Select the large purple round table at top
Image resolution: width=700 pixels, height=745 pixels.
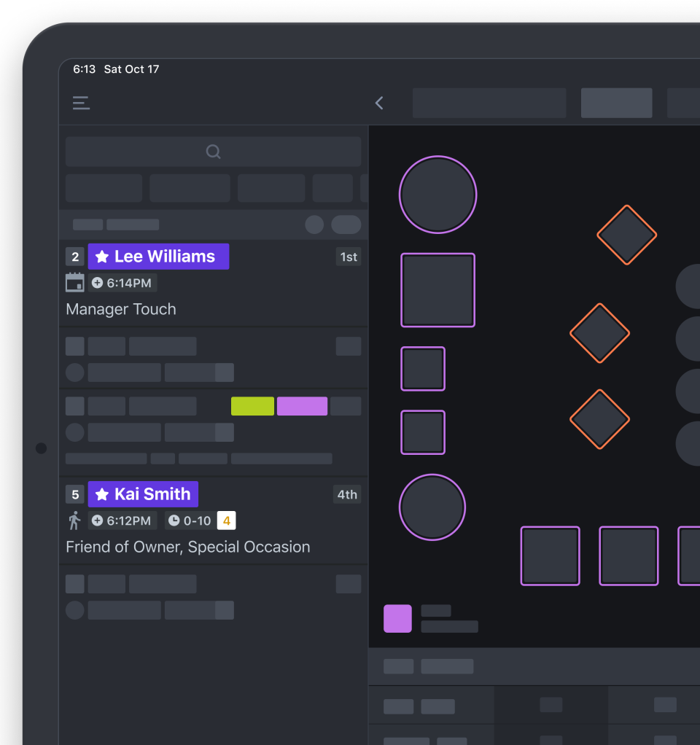pos(437,195)
